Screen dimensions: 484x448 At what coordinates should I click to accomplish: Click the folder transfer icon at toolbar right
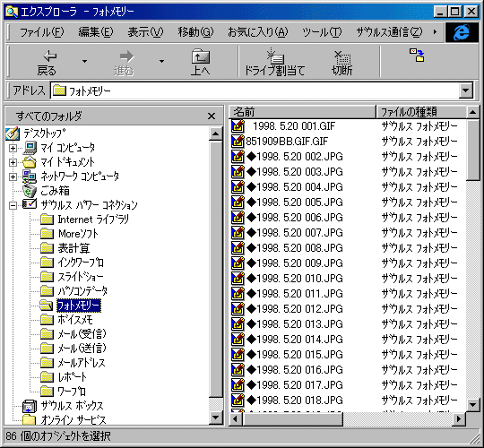[417, 56]
